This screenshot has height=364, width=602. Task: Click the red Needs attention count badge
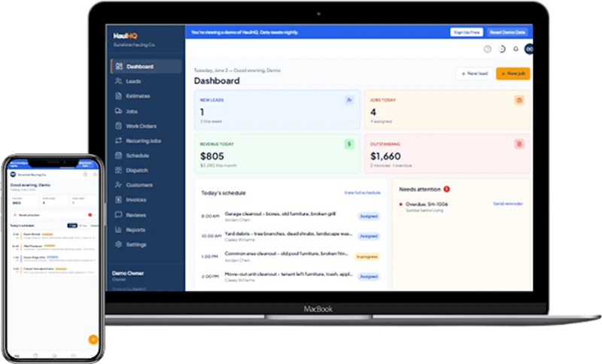pos(446,189)
